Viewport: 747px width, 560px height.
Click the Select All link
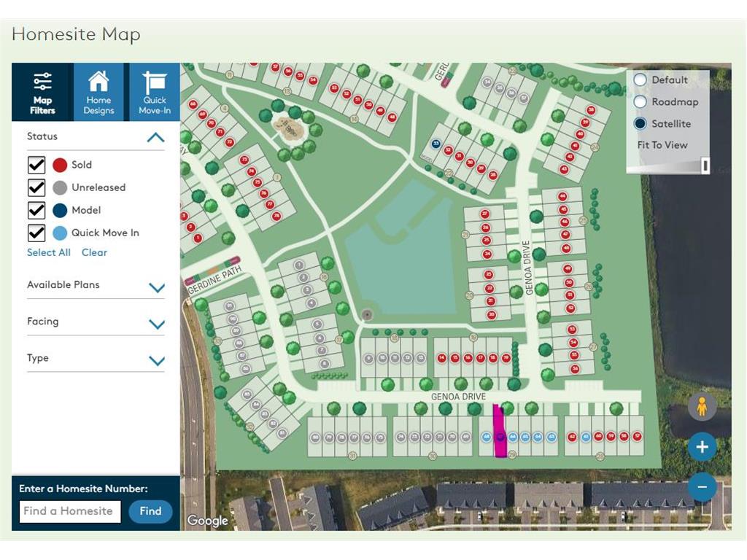[49, 253]
